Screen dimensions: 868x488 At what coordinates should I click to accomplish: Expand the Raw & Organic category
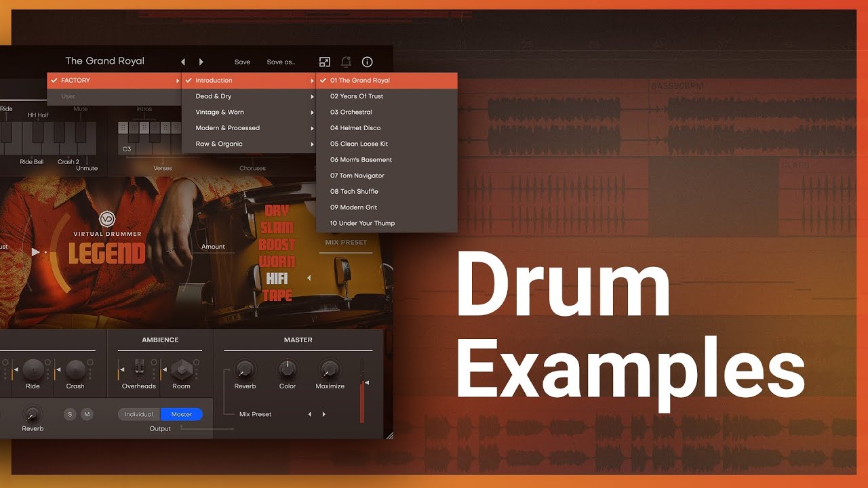pyautogui.click(x=248, y=144)
